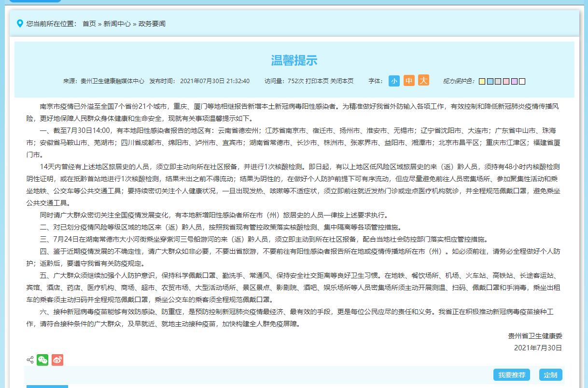Share the article to Sina Weibo
Viewport: 588px width, 388px height.
[x=57, y=359]
